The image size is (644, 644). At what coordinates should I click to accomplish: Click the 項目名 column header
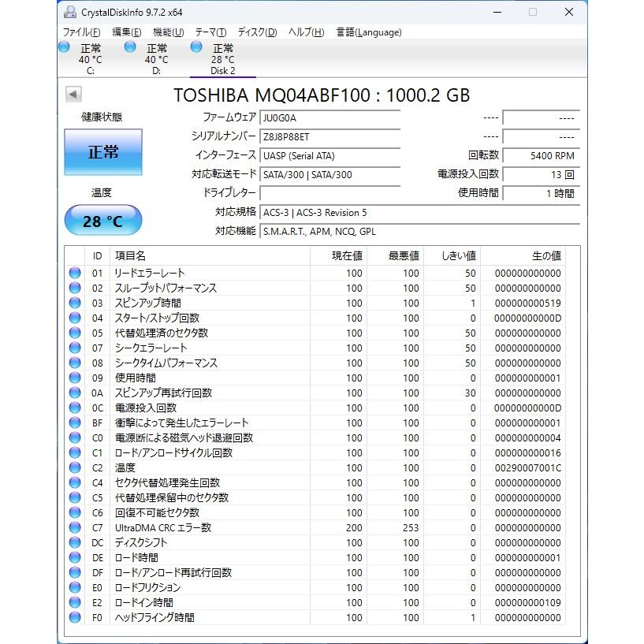[210, 256]
